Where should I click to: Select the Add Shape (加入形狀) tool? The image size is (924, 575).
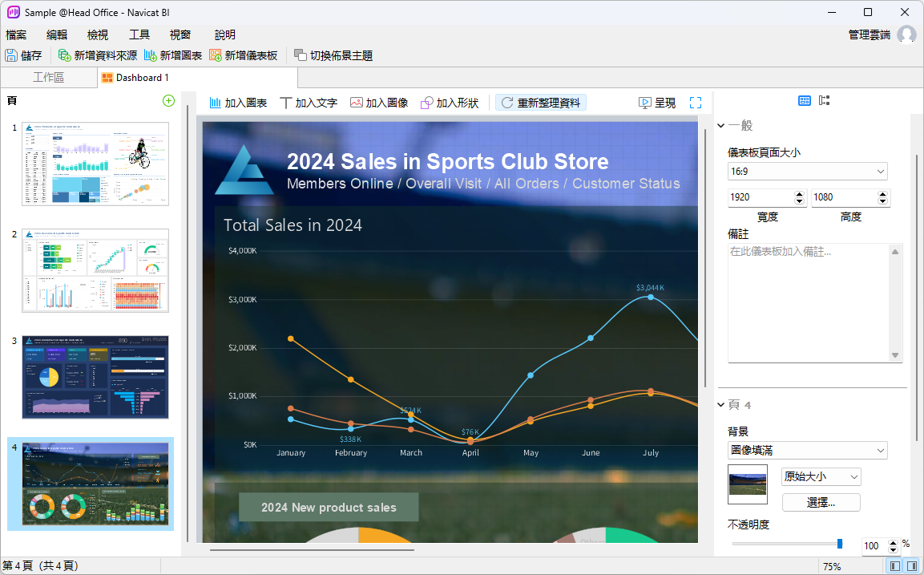450,103
